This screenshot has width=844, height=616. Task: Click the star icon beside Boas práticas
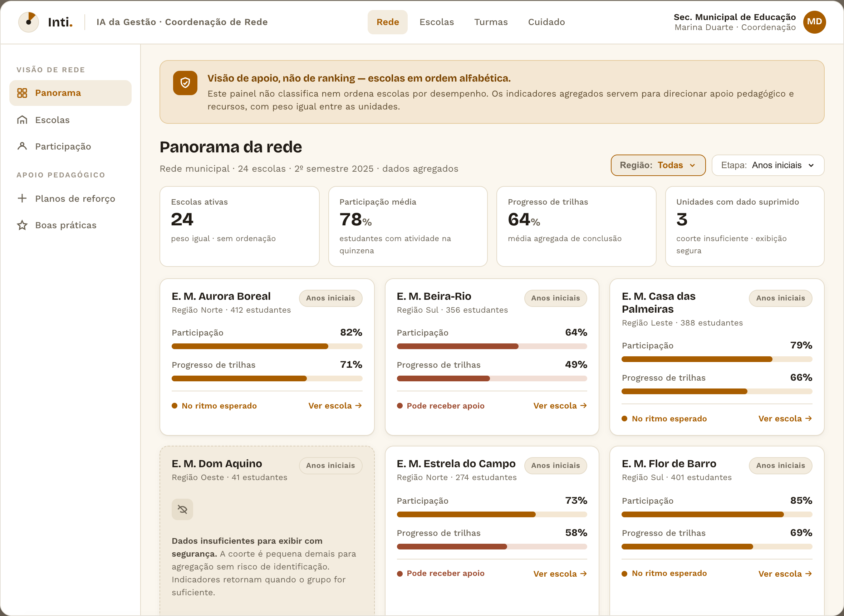(x=22, y=225)
